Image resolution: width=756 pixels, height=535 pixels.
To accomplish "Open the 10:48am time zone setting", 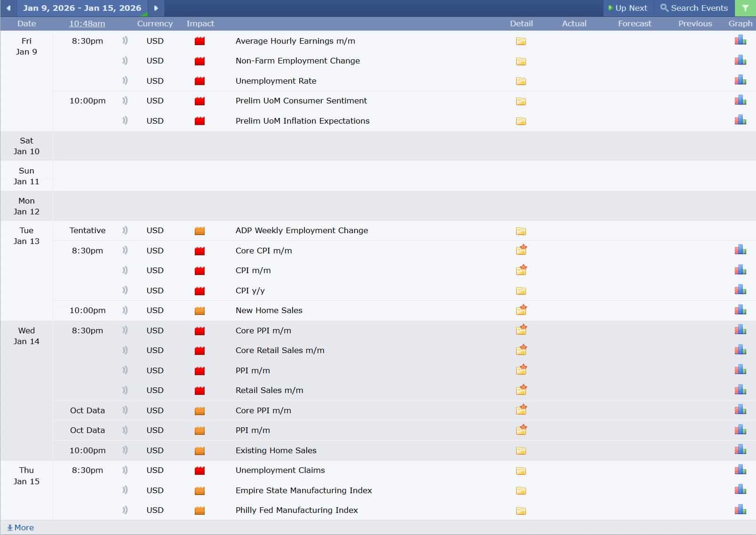I will pos(87,24).
